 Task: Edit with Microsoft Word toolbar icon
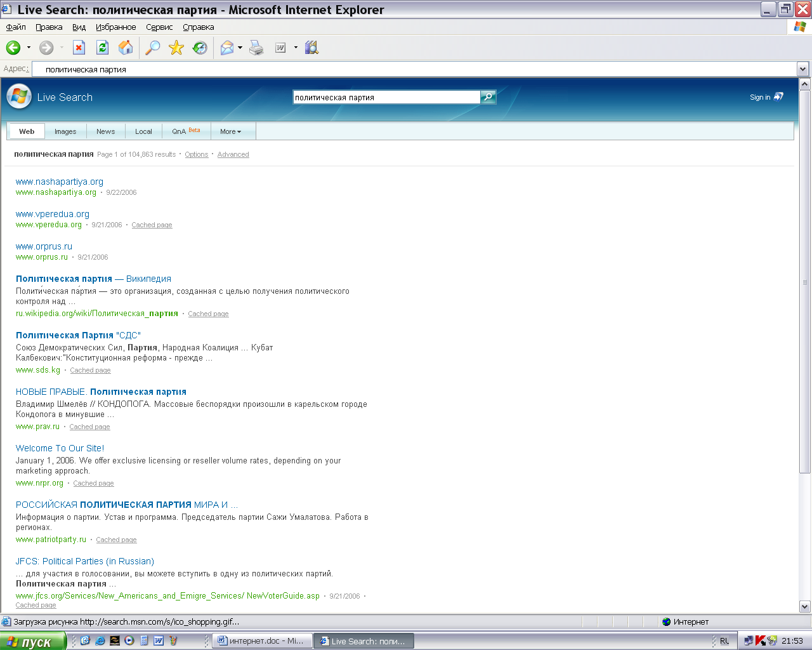point(280,48)
